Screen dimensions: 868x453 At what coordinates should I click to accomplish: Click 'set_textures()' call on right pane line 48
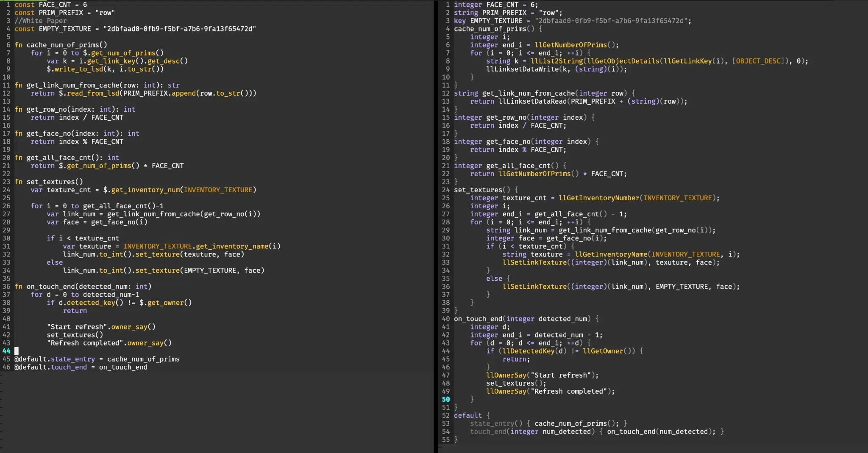click(516, 383)
